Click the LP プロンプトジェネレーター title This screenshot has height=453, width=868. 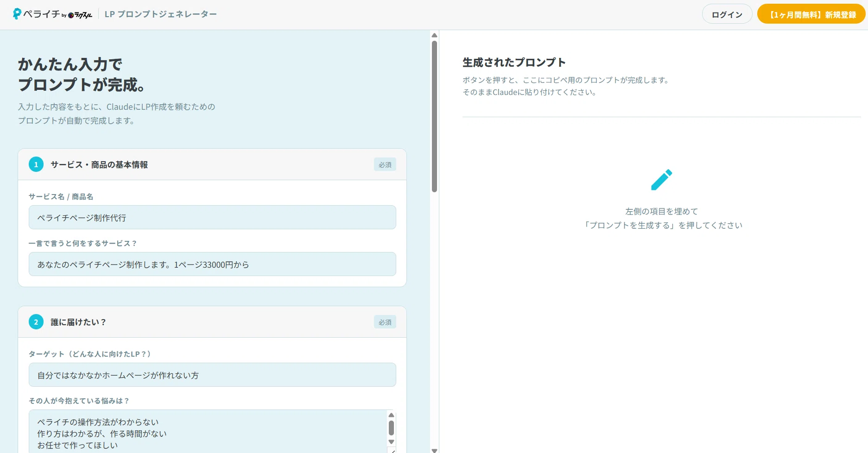[x=161, y=14]
